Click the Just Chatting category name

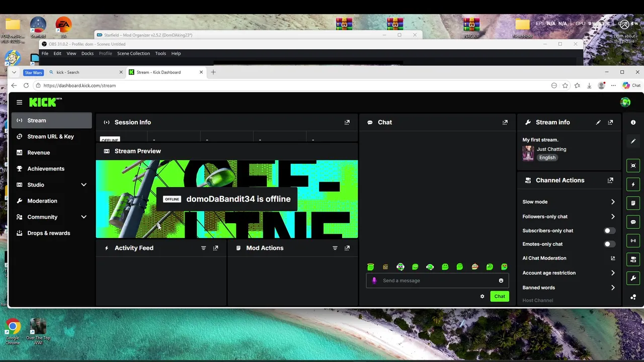551,149
